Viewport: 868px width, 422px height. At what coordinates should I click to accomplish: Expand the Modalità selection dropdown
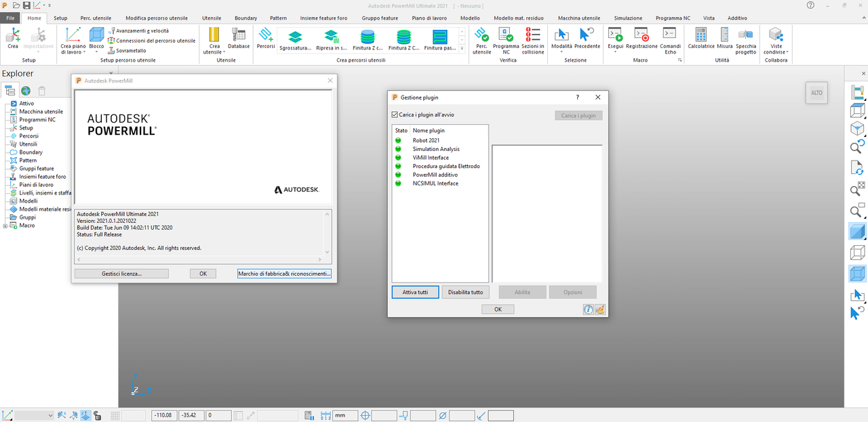(561, 52)
